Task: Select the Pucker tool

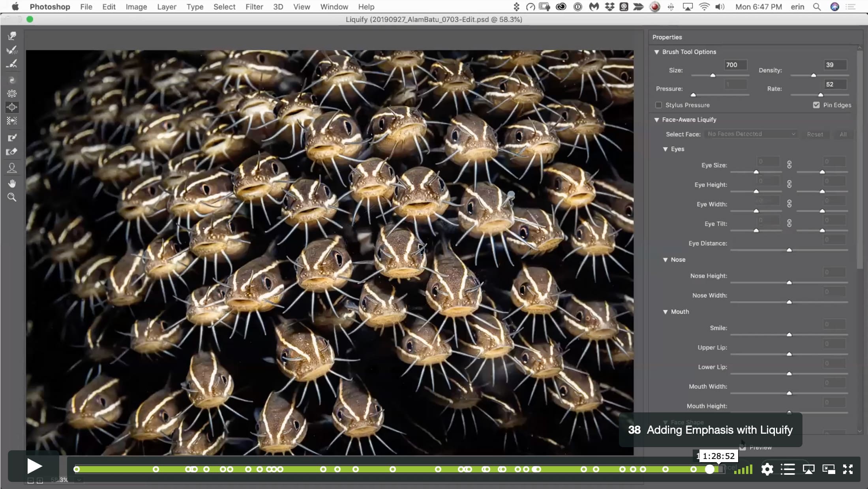Action: pyautogui.click(x=12, y=94)
